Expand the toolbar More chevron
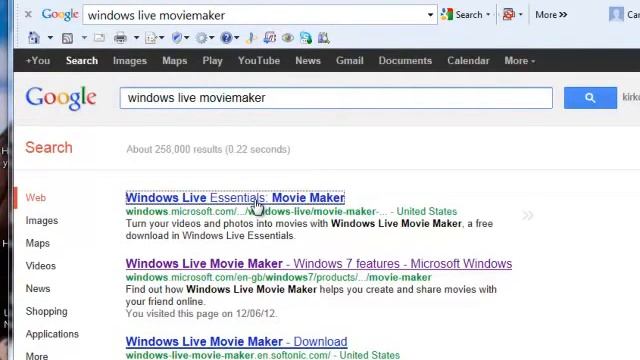This screenshot has height=360, width=640. coord(551,15)
